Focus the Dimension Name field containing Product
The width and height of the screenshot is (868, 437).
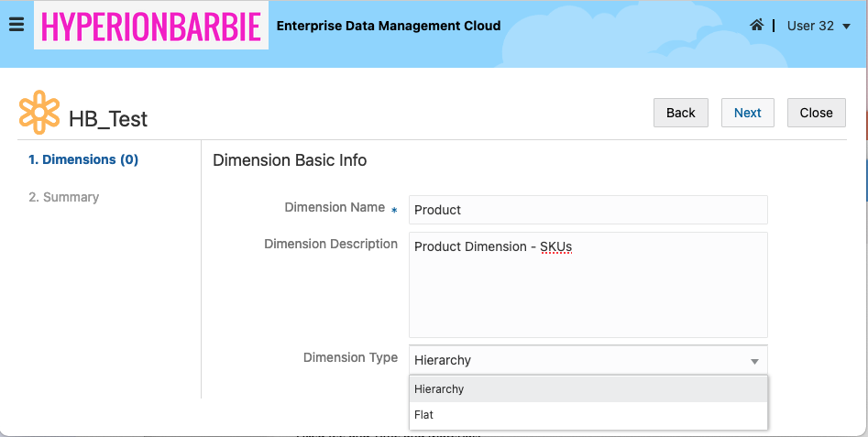[588, 210]
